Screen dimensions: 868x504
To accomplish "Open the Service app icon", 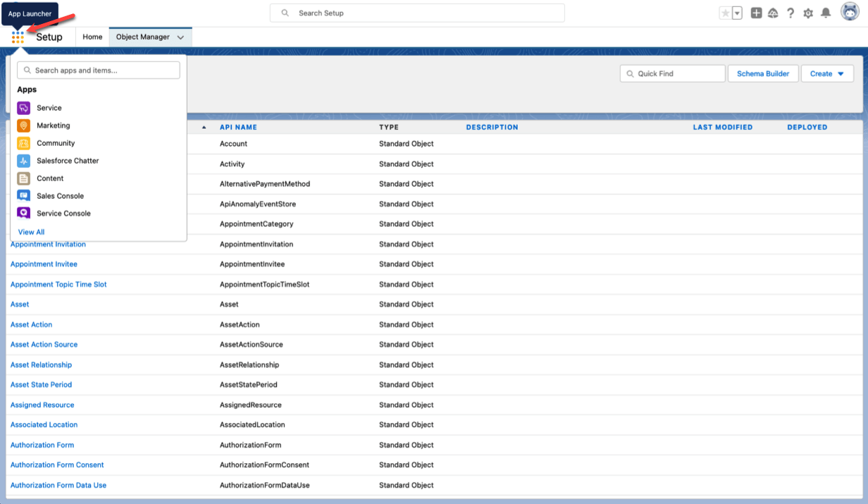I will pyautogui.click(x=24, y=108).
